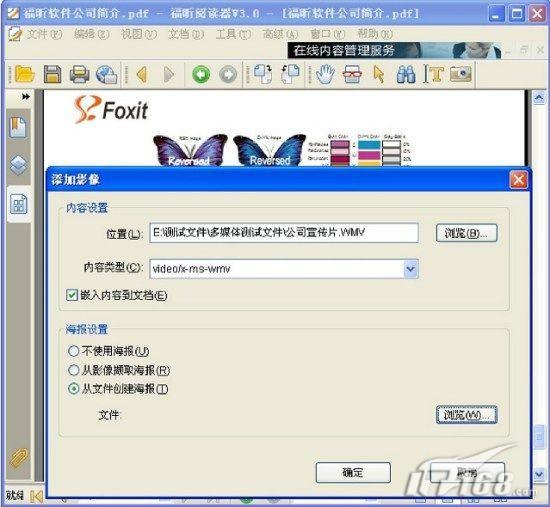Open the layers panel icon

(18, 165)
